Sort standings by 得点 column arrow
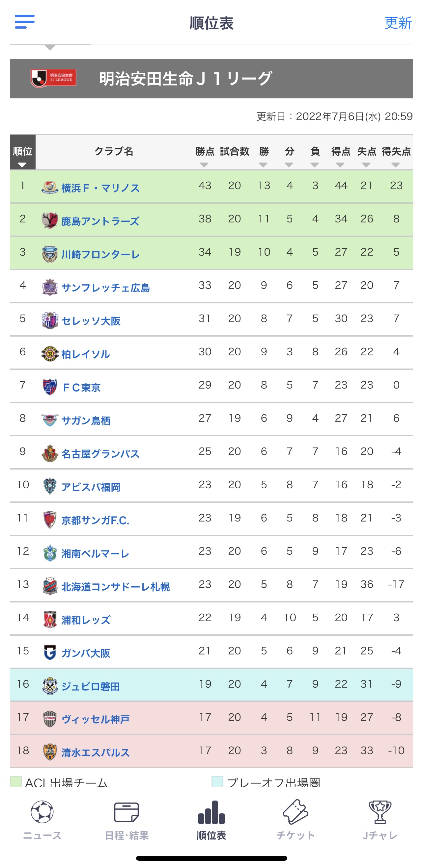The width and height of the screenshot is (423, 868). coord(340,165)
